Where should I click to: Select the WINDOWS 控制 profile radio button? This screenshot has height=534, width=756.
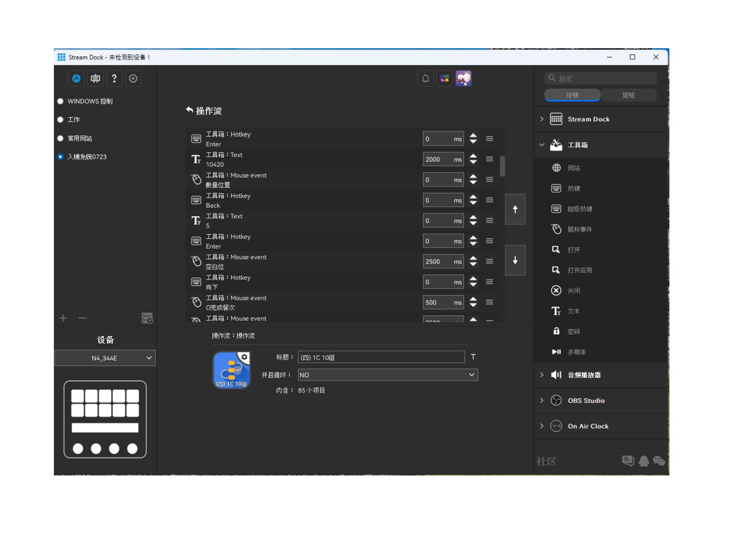[60, 101]
